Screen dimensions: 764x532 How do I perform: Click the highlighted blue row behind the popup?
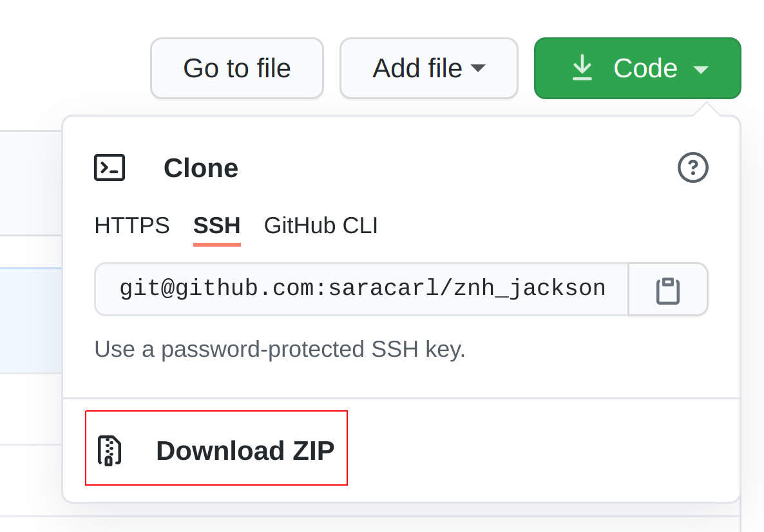(31, 321)
